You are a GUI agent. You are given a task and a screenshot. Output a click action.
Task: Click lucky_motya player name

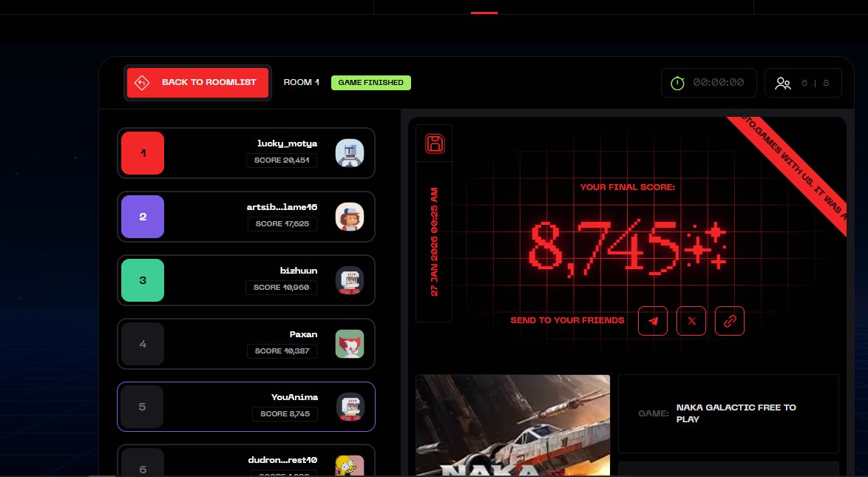(x=288, y=143)
